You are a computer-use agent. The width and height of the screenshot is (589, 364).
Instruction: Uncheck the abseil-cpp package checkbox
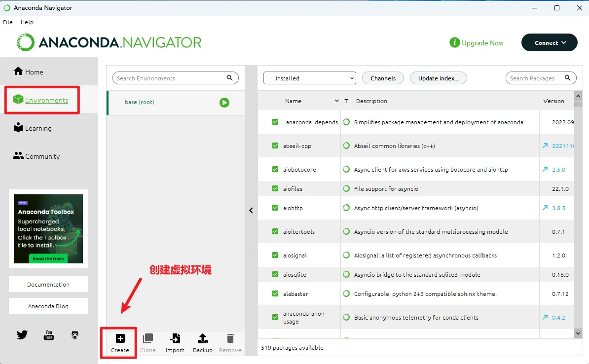click(275, 146)
